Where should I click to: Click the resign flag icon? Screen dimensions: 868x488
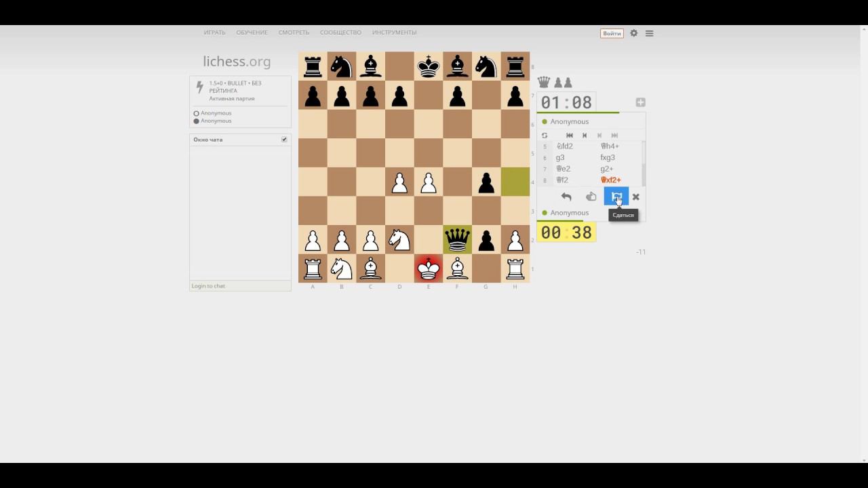click(616, 197)
